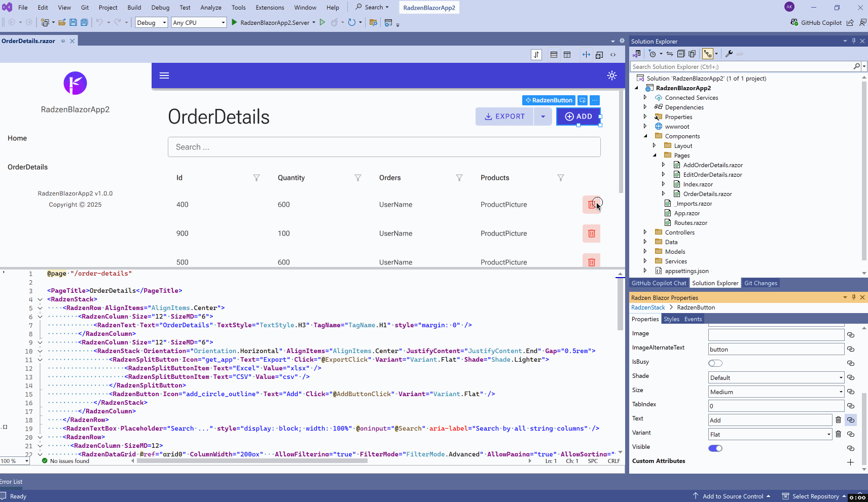Collapse the Components folder node
The width and height of the screenshot is (868, 502).
coord(645,136)
